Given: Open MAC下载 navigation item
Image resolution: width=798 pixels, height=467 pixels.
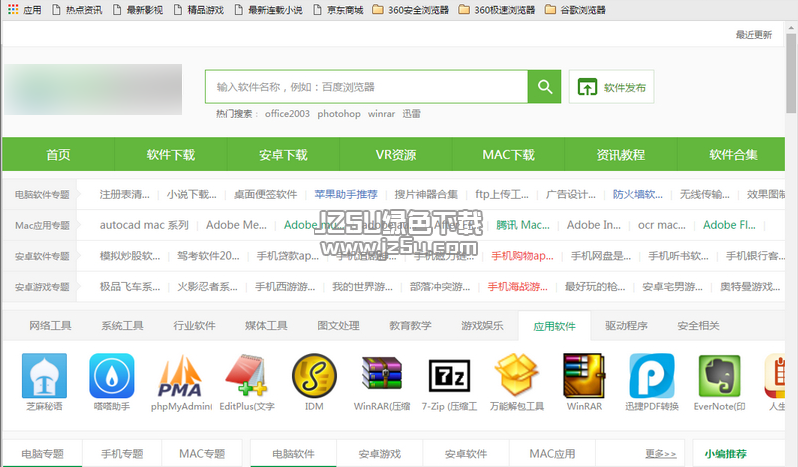Looking at the screenshot, I should (508, 154).
